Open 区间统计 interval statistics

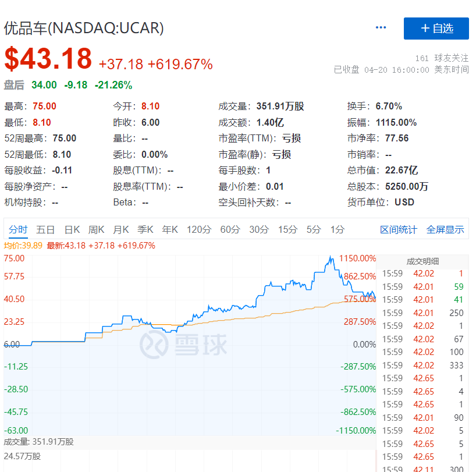click(x=400, y=229)
